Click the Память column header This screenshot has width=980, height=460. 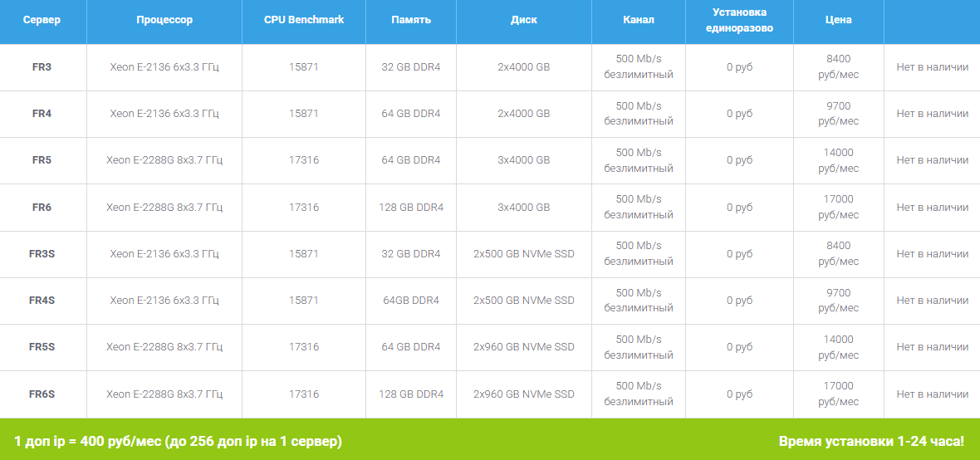pos(411,20)
